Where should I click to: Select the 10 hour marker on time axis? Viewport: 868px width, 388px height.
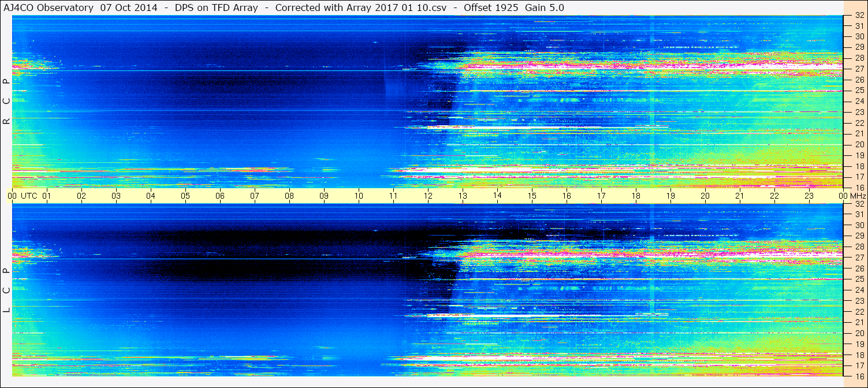359,196
